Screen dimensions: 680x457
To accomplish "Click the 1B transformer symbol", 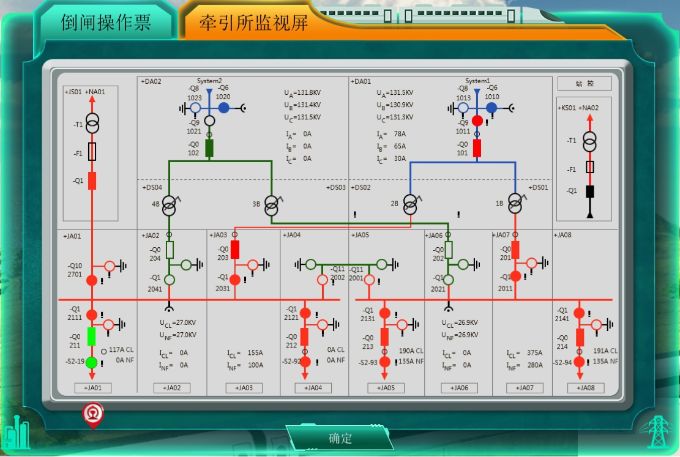I will coord(515,203).
